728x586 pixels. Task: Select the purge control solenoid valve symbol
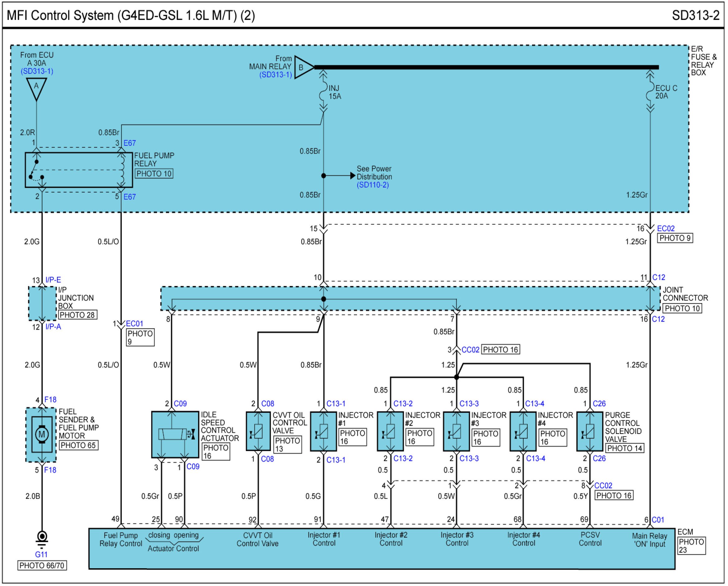[590, 432]
